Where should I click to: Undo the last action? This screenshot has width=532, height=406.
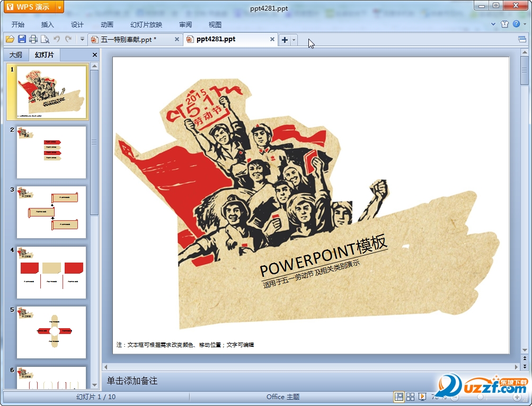pos(57,39)
